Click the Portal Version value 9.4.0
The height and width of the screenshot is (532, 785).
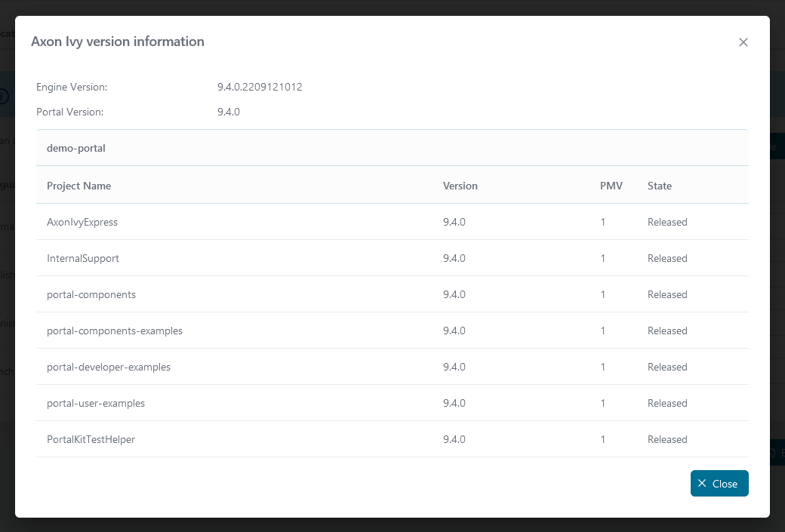(228, 112)
